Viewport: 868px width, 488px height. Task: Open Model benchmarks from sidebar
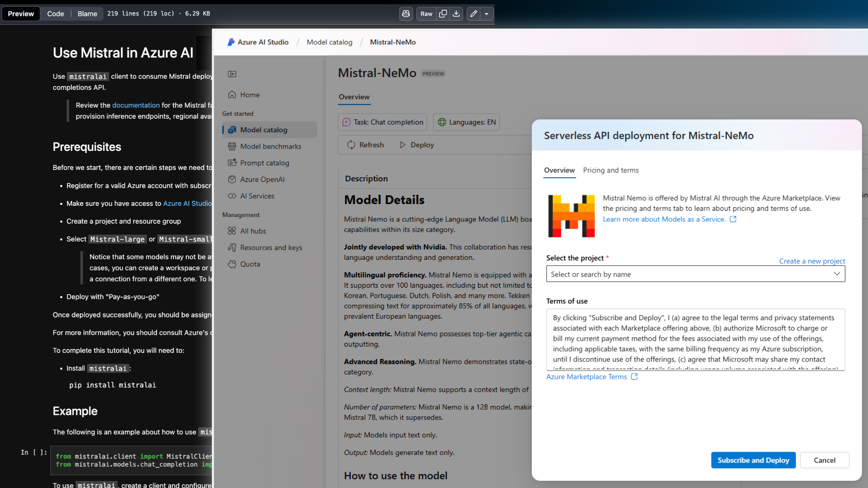click(270, 146)
